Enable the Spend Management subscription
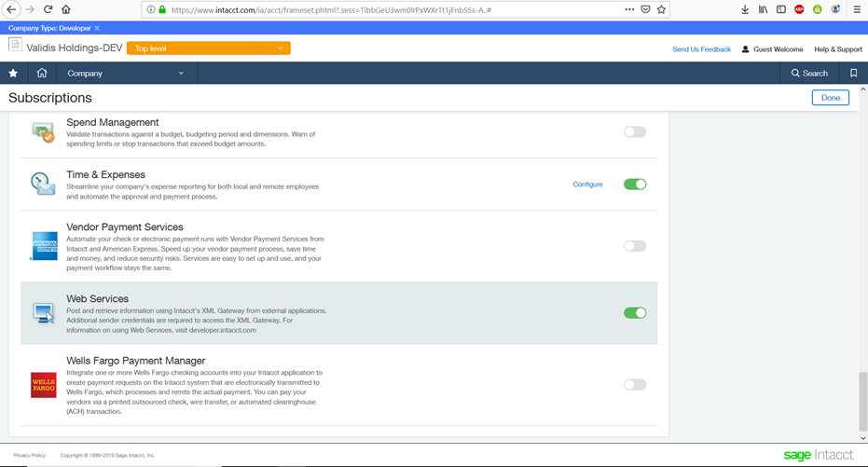 tap(635, 131)
